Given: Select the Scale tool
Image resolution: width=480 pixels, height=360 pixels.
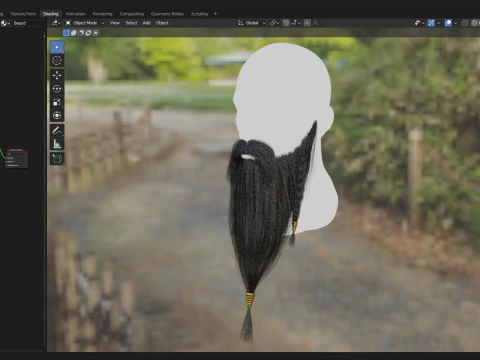Looking at the screenshot, I should [x=57, y=102].
